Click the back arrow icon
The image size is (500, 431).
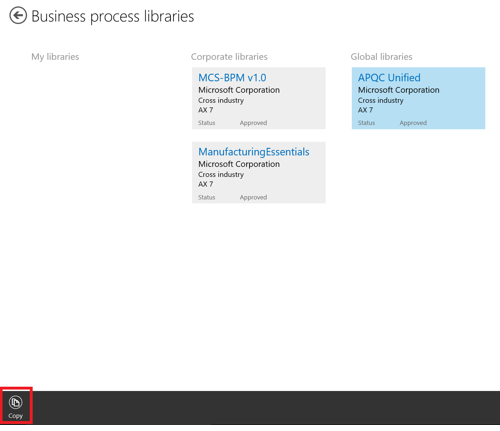[18, 16]
